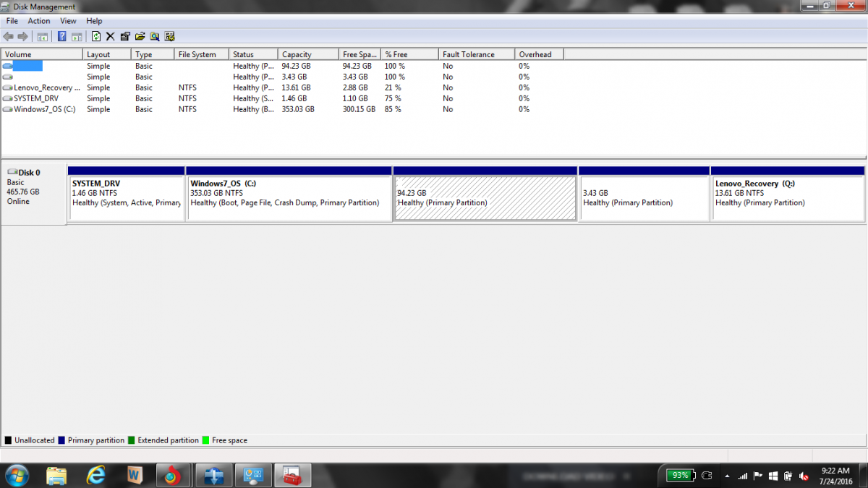
Task: Sort by the Overhead column header
Action: coord(539,54)
